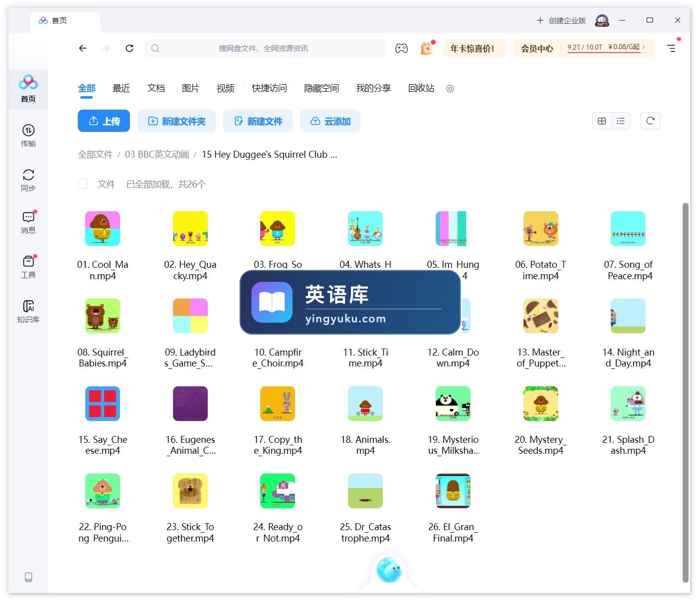Open 会员中心 member center
Image resolution: width=700 pixels, height=604 pixels.
[537, 48]
